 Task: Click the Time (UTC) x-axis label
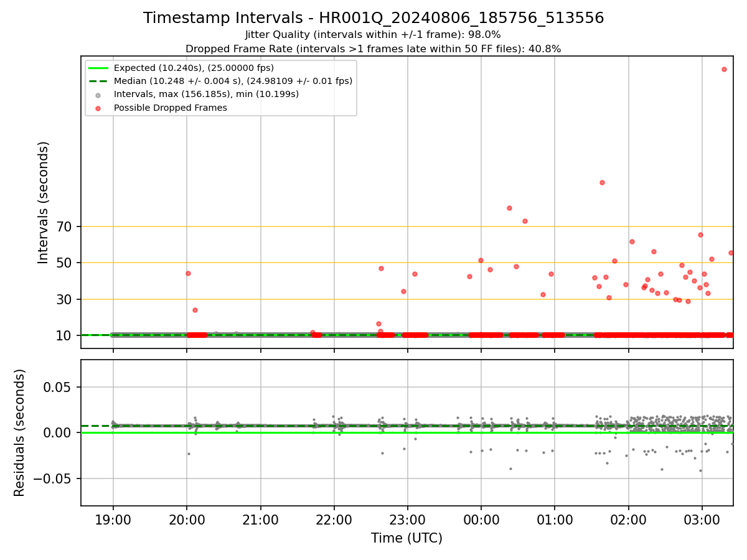pos(406,538)
